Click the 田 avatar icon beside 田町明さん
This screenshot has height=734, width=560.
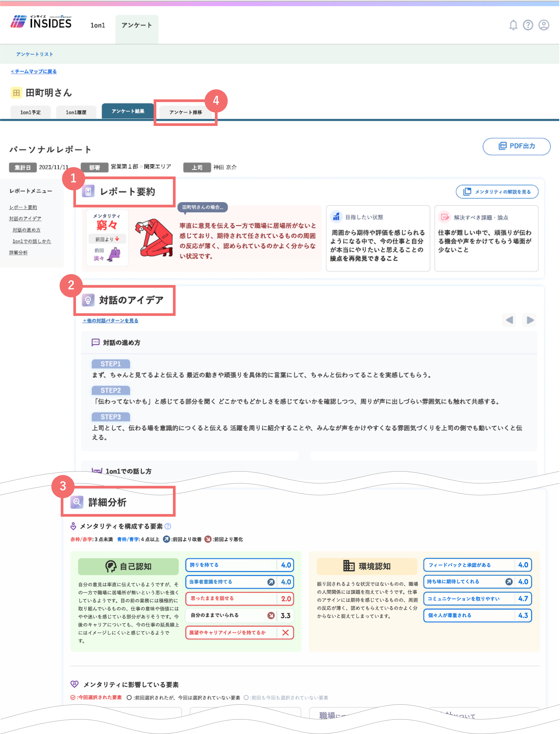coord(16,93)
